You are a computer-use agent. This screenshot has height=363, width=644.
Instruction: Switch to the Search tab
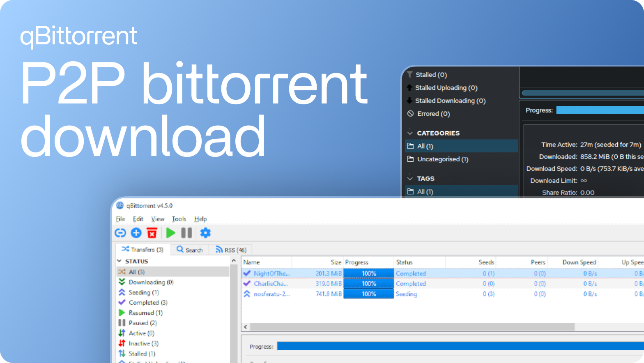190,250
